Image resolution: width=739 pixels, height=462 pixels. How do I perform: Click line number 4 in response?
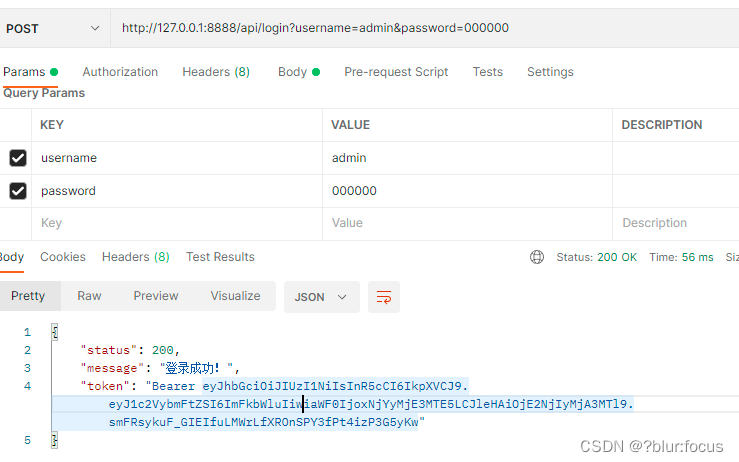27,386
